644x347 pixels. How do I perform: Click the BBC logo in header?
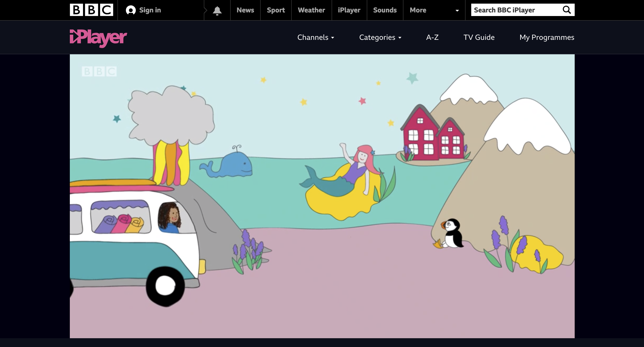point(91,10)
